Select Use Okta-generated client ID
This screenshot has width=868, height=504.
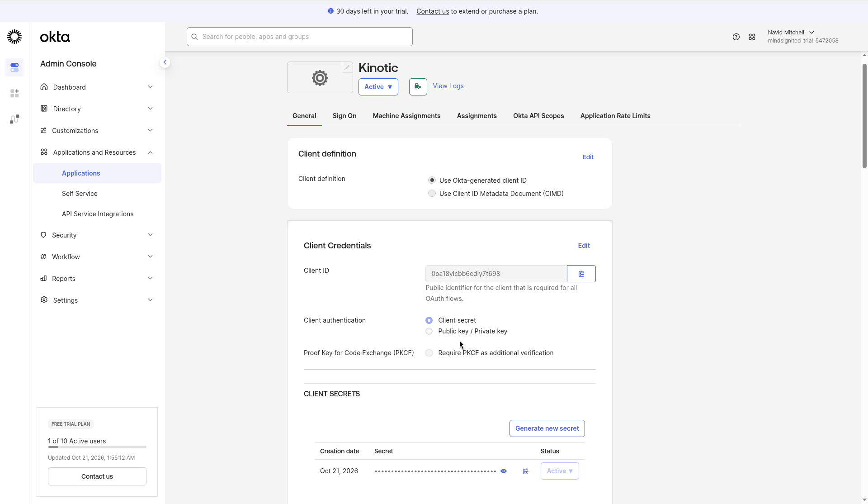click(432, 180)
